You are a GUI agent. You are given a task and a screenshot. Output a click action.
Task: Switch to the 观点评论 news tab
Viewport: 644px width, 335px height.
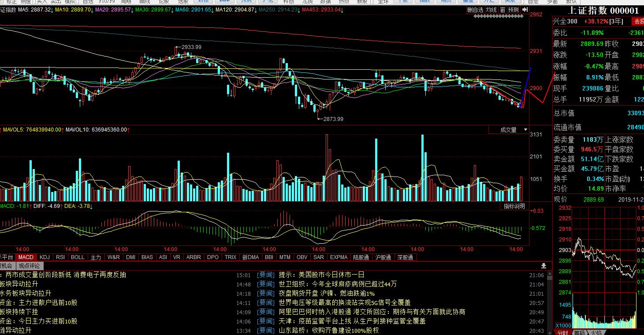(29, 266)
